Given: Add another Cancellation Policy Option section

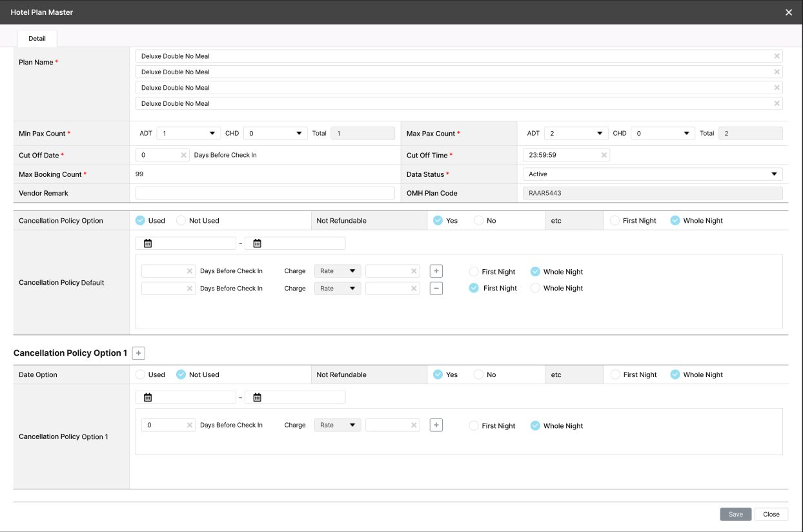Looking at the screenshot, I should (x=139, y=353).
